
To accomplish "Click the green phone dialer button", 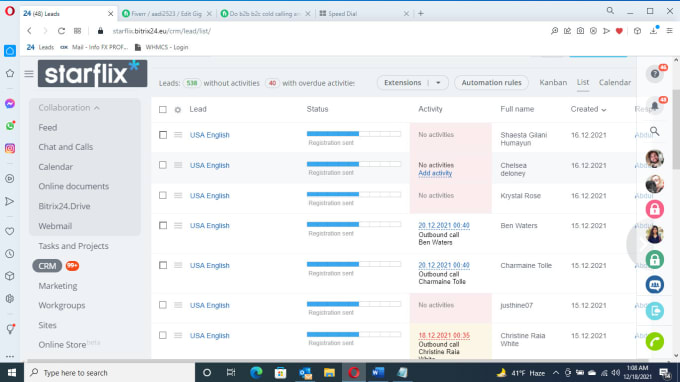I will pyautogui.click(x=654, y=342).
